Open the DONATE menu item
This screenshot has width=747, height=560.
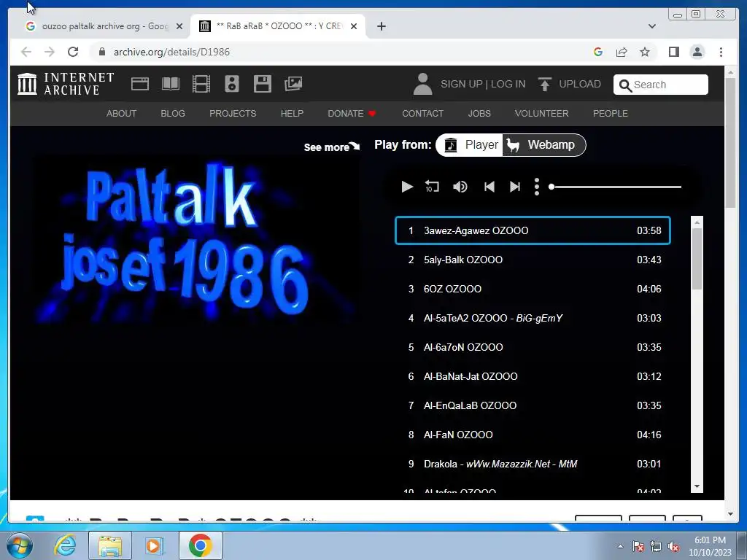tap(352, 113)
